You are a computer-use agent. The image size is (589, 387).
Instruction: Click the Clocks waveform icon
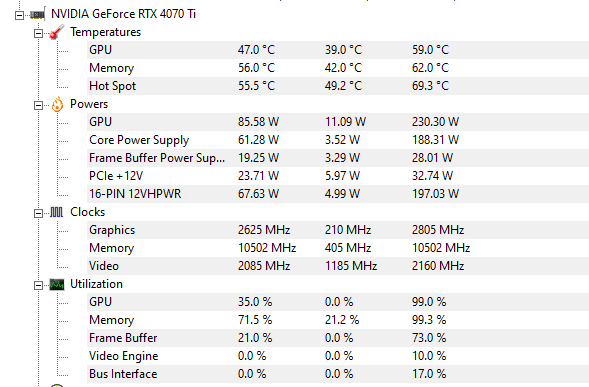[57, 213]
